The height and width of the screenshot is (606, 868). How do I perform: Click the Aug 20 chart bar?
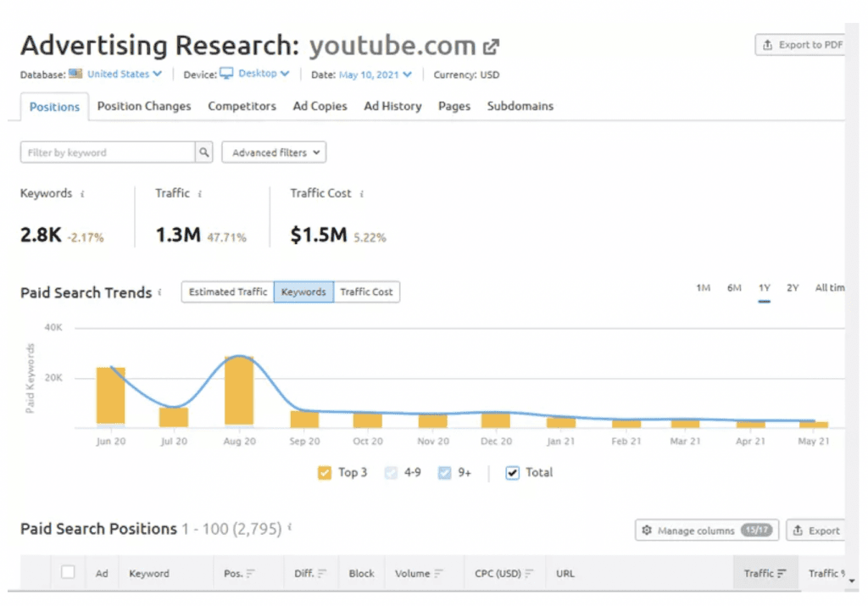[x=239, y=392]
